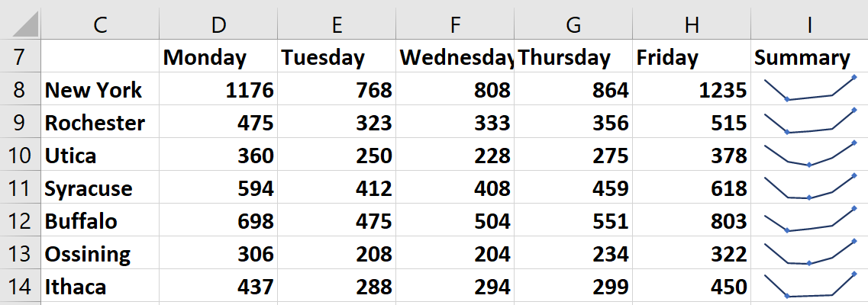Select the Syracuse label cell
The height and width of the screenshot is (305, 868).
100,188
